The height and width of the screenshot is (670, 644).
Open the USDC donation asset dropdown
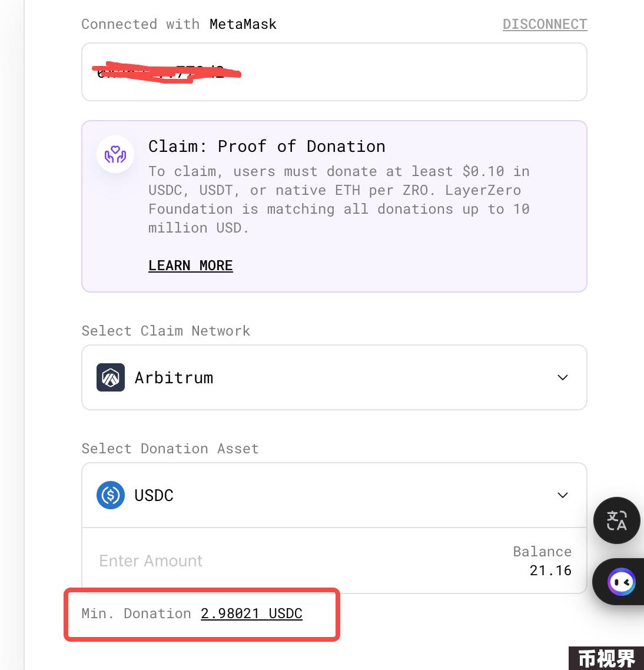pos(334,495)
